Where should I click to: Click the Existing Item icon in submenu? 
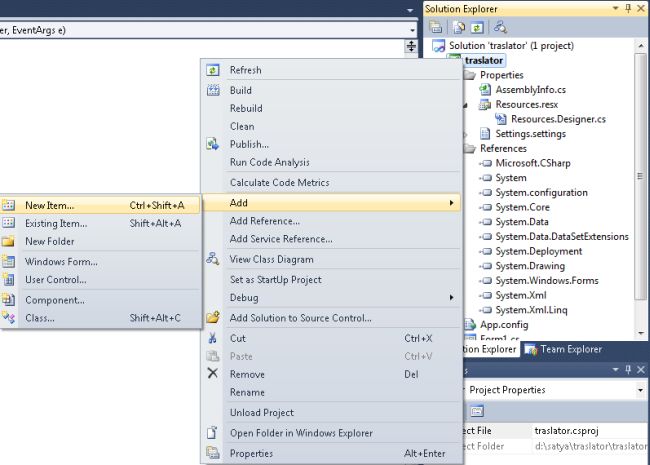pos(8,223)
